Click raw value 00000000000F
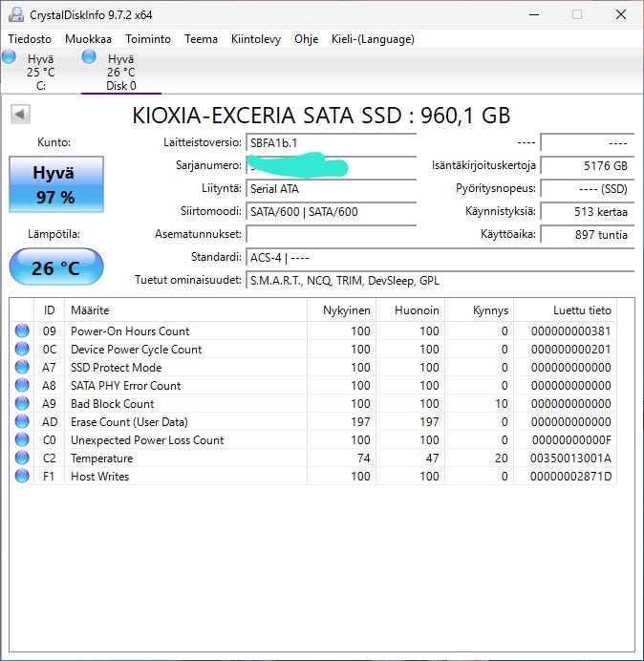The height and width of the screenshot is (661, 644). click(x=571, y=440)
